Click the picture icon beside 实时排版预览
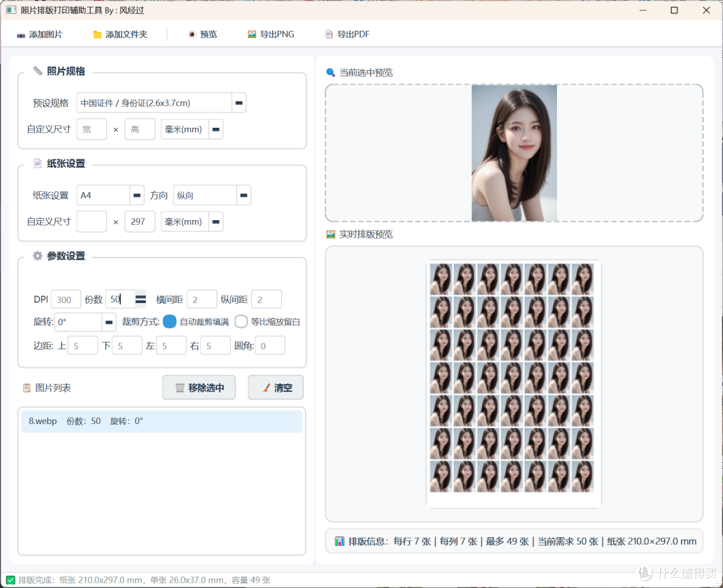 [331, 234]
